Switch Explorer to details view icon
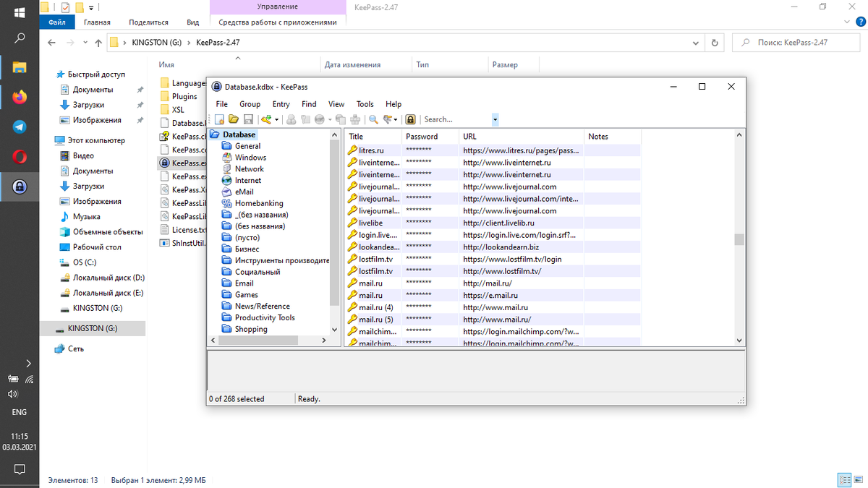Viewport: 868px width, 488px height. point(844,480)
